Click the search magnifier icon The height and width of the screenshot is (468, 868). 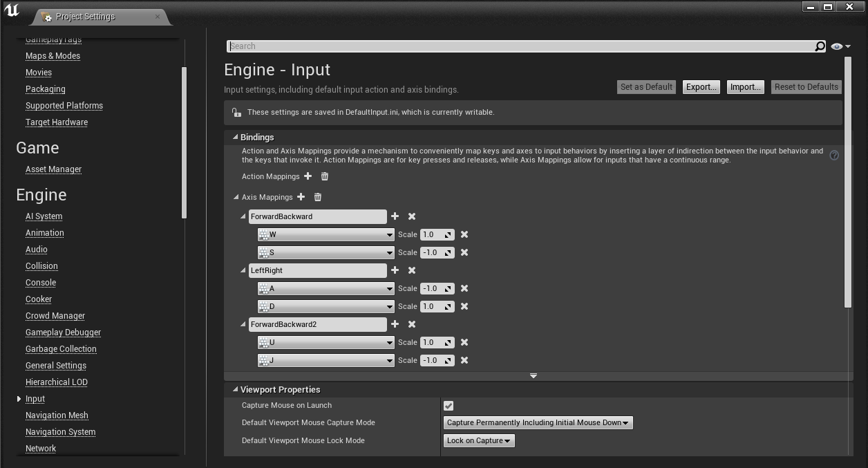(820, 46)
